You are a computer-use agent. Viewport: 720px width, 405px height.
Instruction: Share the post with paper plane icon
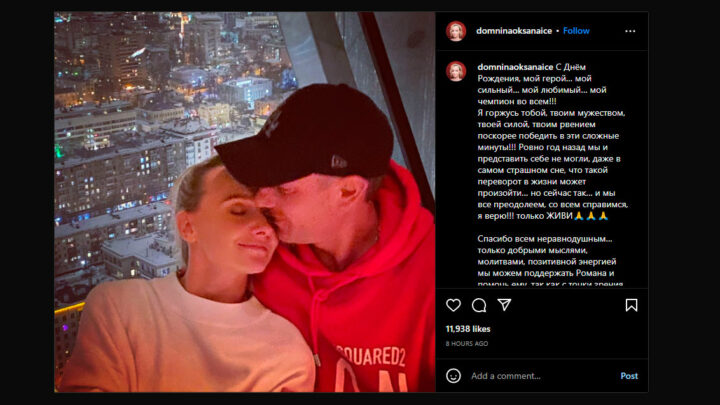[x=504, y=305]
